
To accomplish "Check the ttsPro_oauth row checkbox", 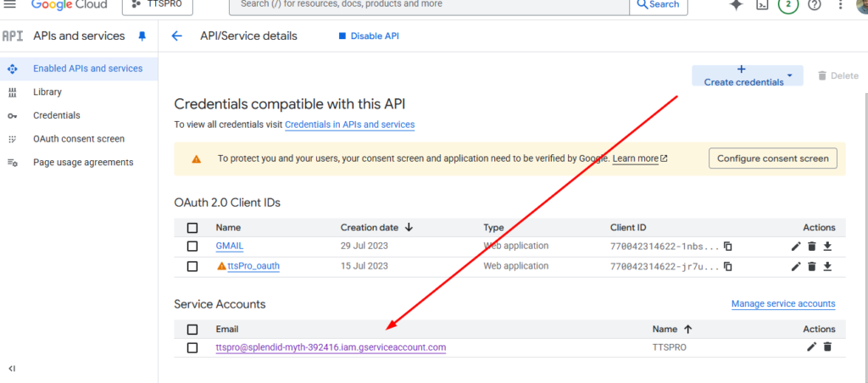I will point(192,266).
